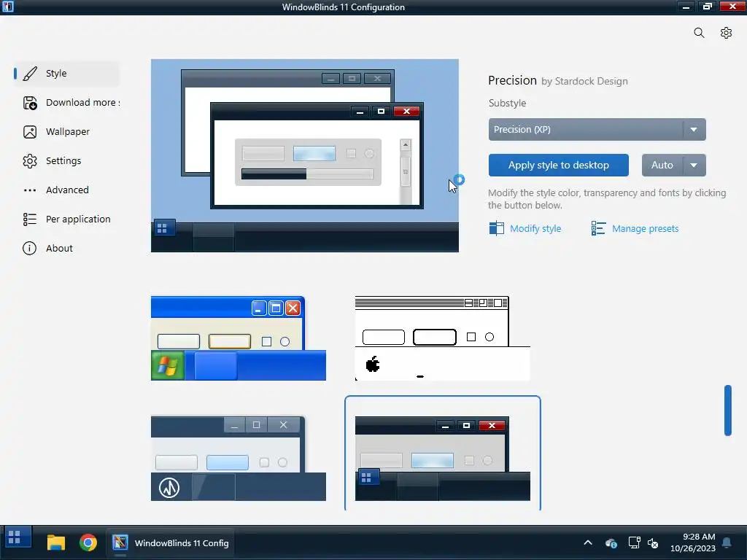This screenshot has height=560, width=747.
Task: Select the dark blue flat style thumbnail
Action: pos(239,458)
